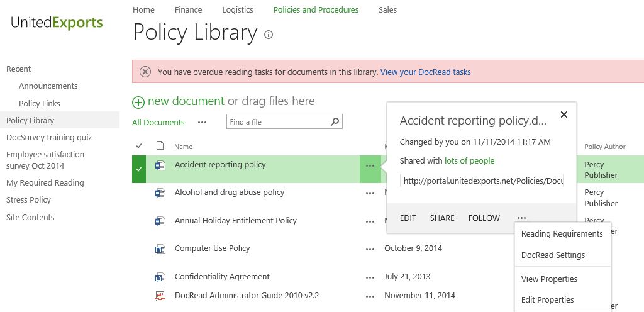The width and height of the screenshot is (644, 312).
Task: Dismiss the overdue tasks alert X icon
Action: [145, 72]
